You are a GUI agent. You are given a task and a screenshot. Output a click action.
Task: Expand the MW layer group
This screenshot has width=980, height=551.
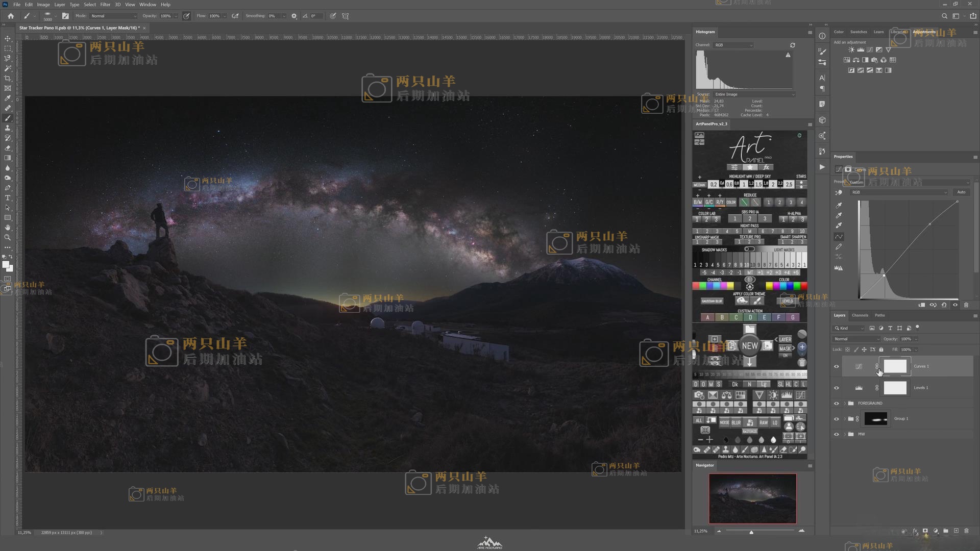click(x=844, y=434)
